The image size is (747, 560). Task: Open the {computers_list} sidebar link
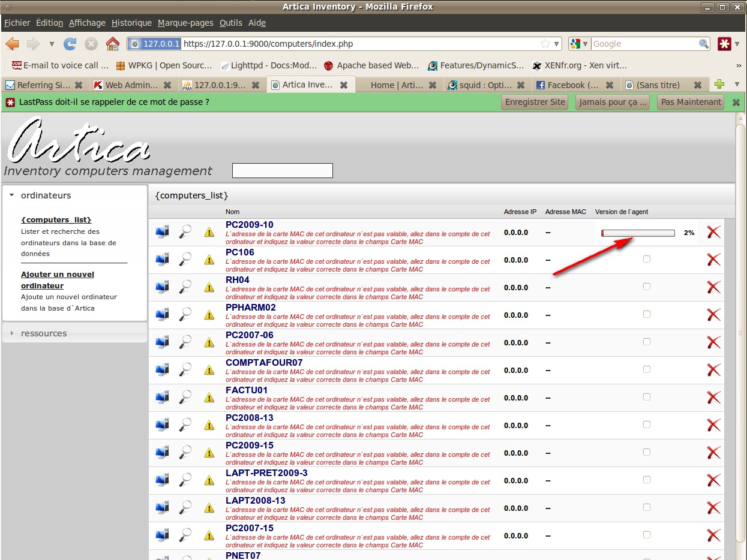[x=56, y=220]
